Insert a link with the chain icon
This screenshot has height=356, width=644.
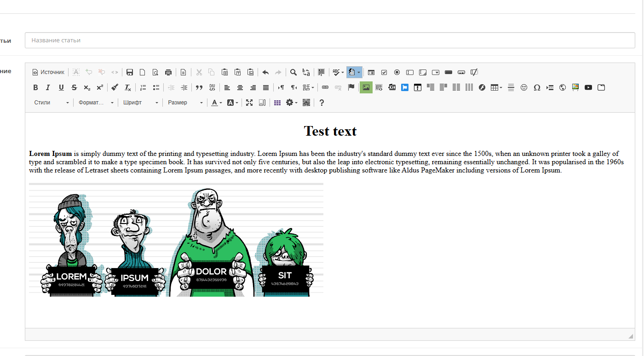click(x=325, y=87)
